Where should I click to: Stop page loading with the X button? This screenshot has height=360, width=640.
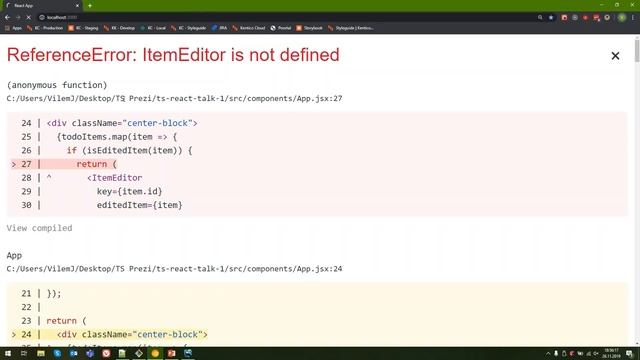coord(29,18)
